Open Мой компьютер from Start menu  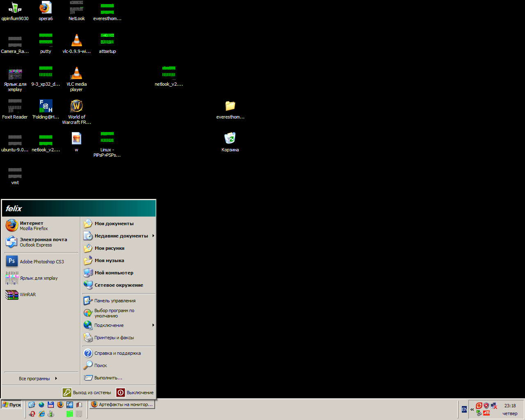click(x=114, y=273)
